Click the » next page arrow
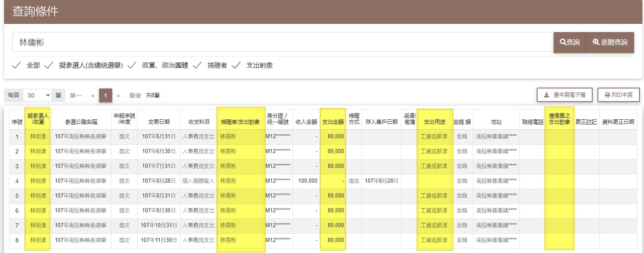 tap(118, 95)
